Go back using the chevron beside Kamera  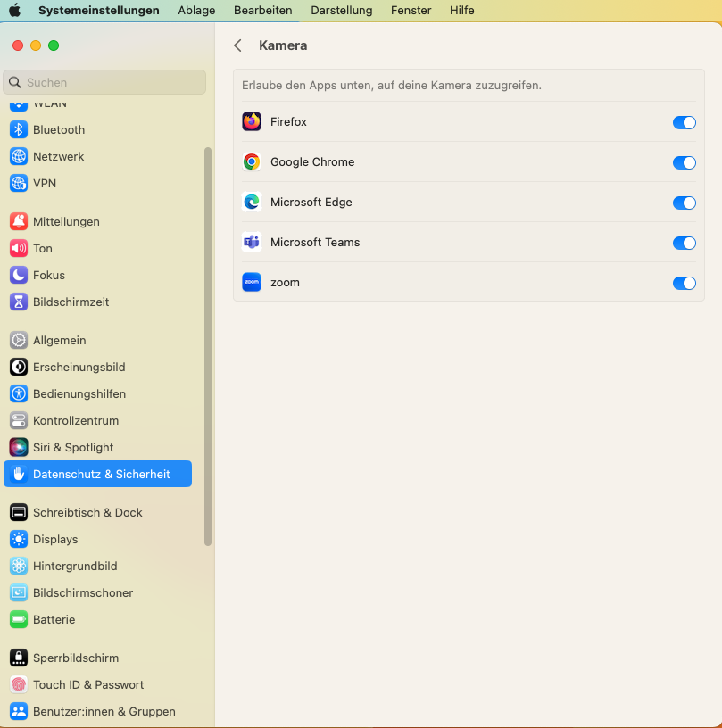coord(237,45)
